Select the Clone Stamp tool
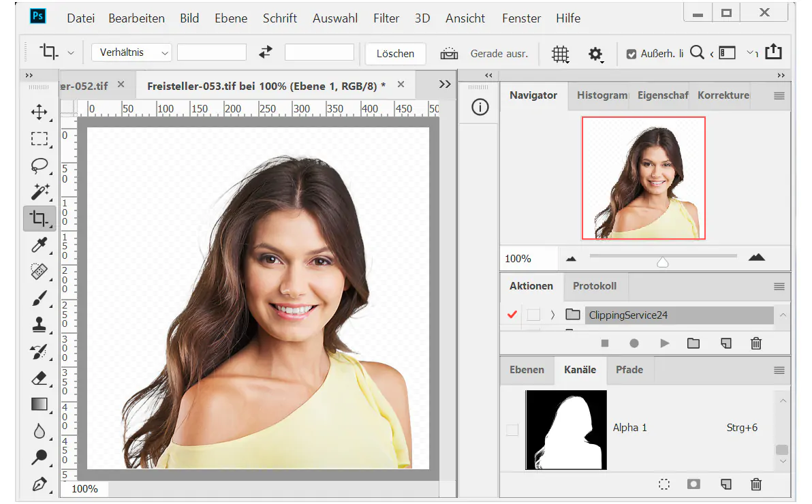 point(40,325)
